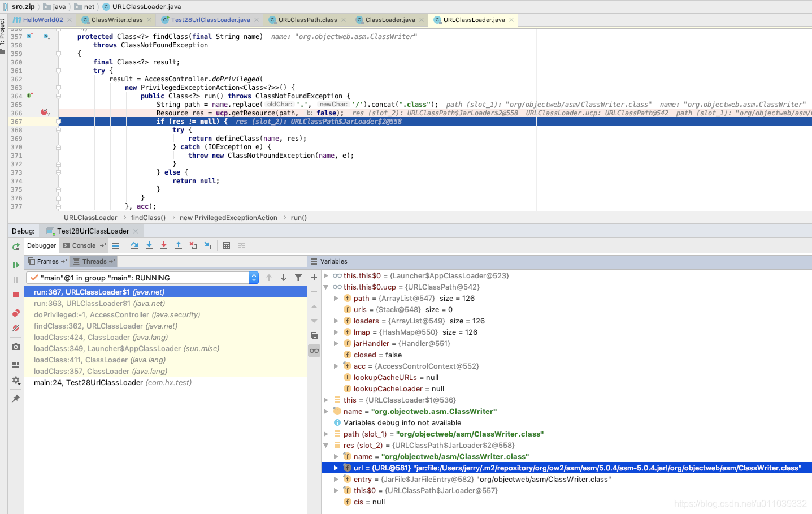
Task: Step out of the current method
Action: 179,245
